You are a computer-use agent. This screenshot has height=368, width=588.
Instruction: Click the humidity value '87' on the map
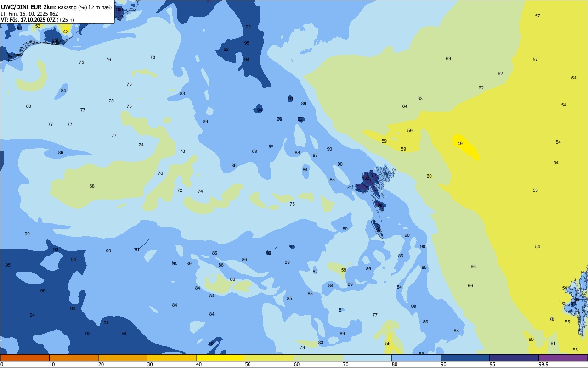click(315, 156)
